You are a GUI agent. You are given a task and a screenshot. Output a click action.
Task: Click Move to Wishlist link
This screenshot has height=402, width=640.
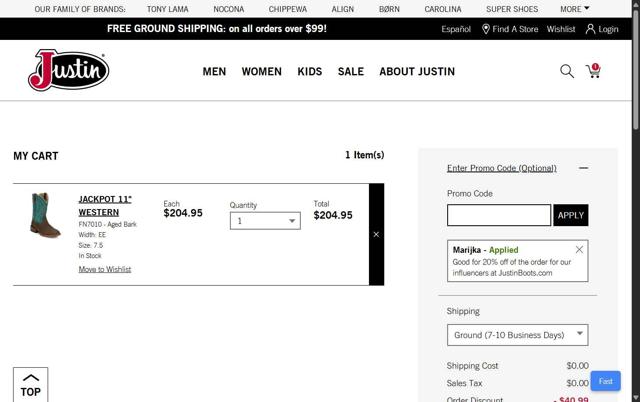tap(105, 269)
